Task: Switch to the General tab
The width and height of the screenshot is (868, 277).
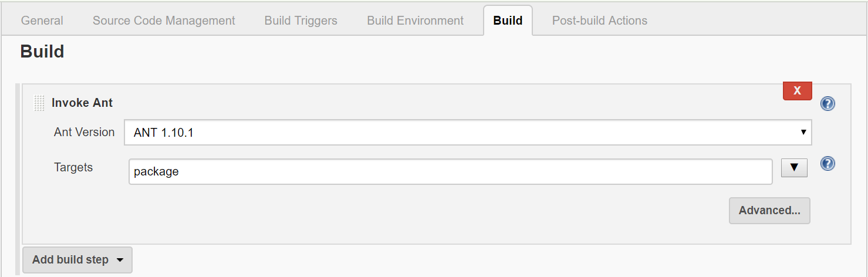Action: pyautogui.click(x=42, y=21)
